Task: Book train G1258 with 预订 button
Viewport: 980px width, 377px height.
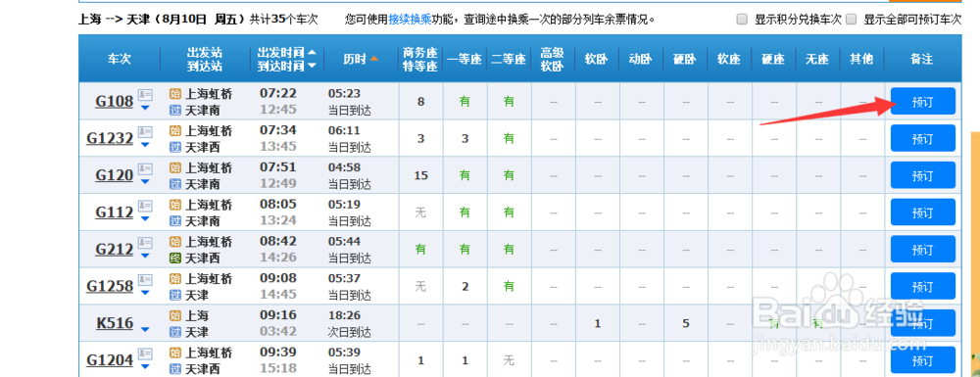Action: pos(922,286)
